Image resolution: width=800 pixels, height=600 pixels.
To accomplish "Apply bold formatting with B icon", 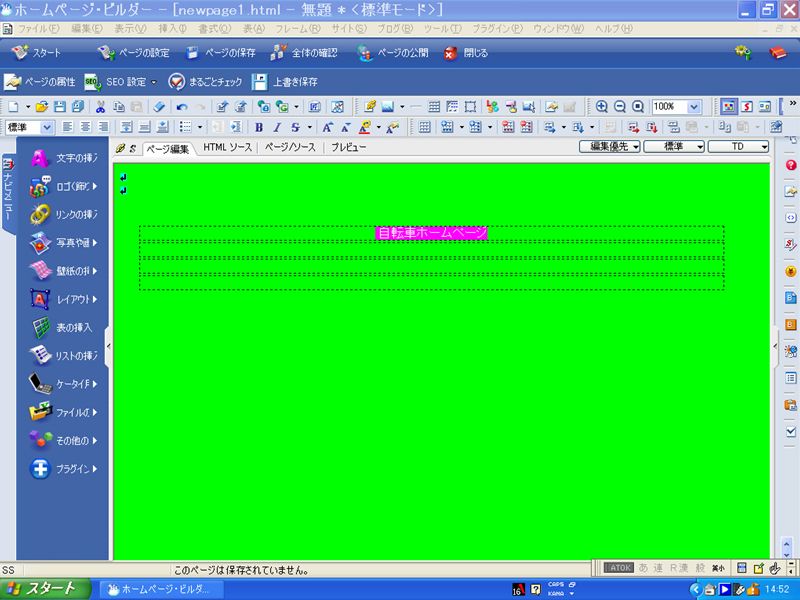I will pos(259,127).
